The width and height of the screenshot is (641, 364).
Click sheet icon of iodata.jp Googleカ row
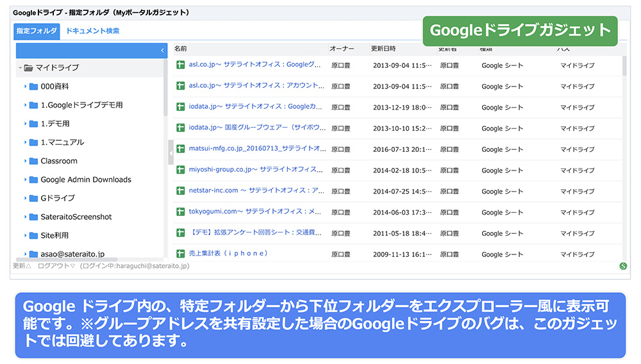(180, 106)
